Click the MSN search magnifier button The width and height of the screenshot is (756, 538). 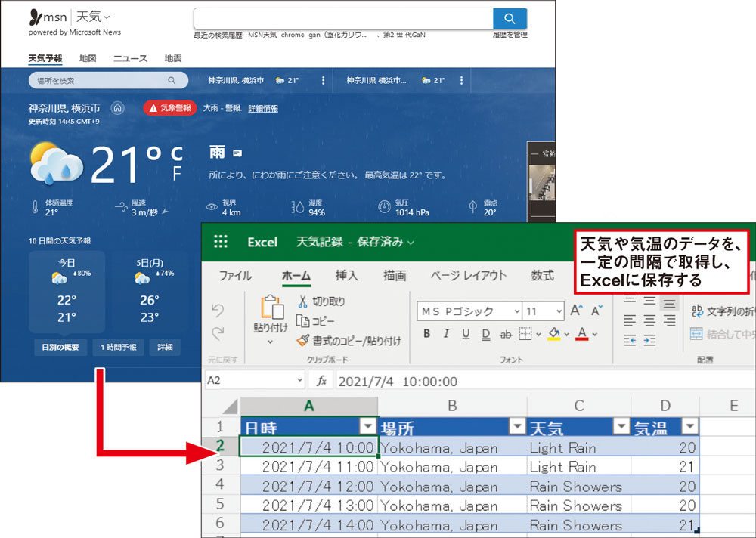(510, 18)
